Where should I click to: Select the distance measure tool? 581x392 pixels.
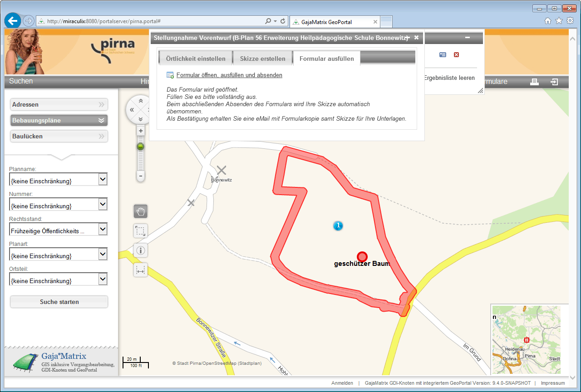coord(141,270)
